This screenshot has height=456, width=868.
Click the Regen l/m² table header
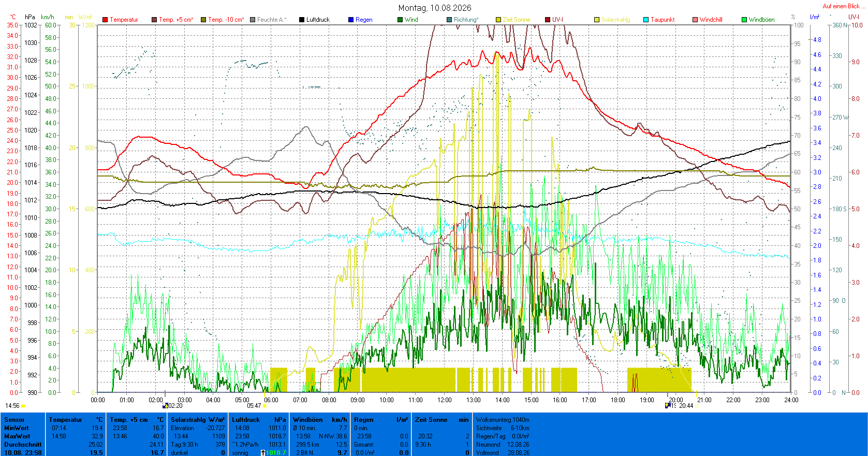pos(381,420)
